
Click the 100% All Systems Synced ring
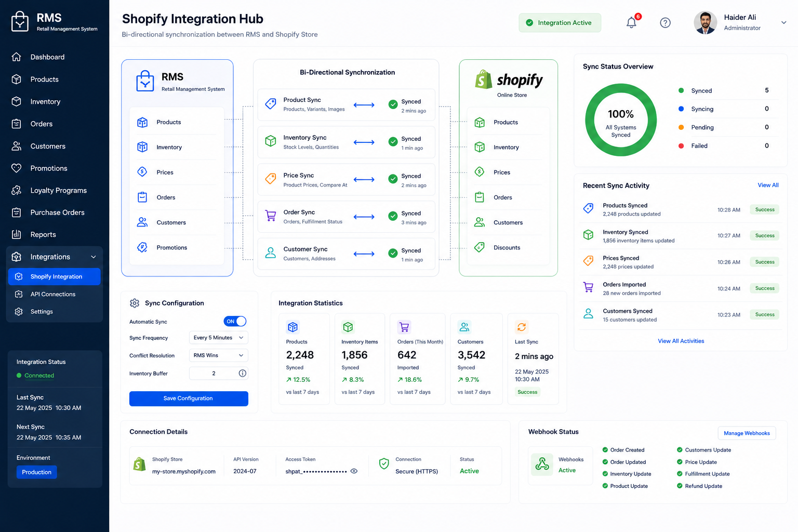point(621,120)
